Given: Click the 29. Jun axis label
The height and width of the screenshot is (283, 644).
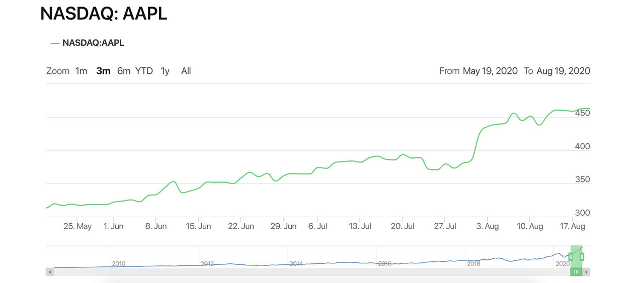Looking at the screenshot, I should pos(283,226).
